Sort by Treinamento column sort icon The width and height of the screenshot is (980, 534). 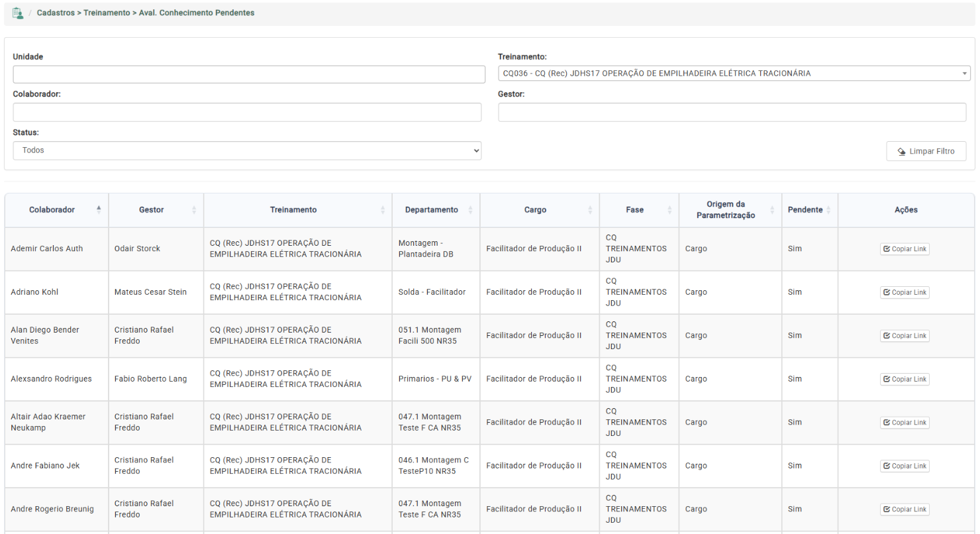(383, 209)
